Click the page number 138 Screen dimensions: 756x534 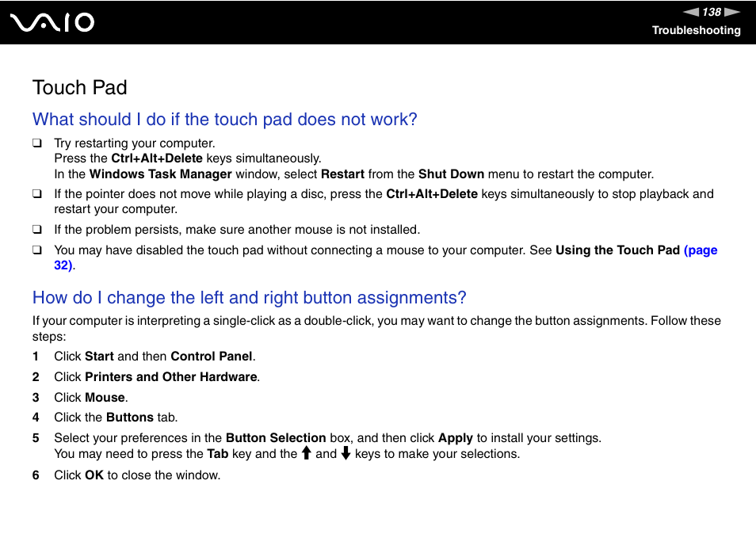(x=712, y=12)
